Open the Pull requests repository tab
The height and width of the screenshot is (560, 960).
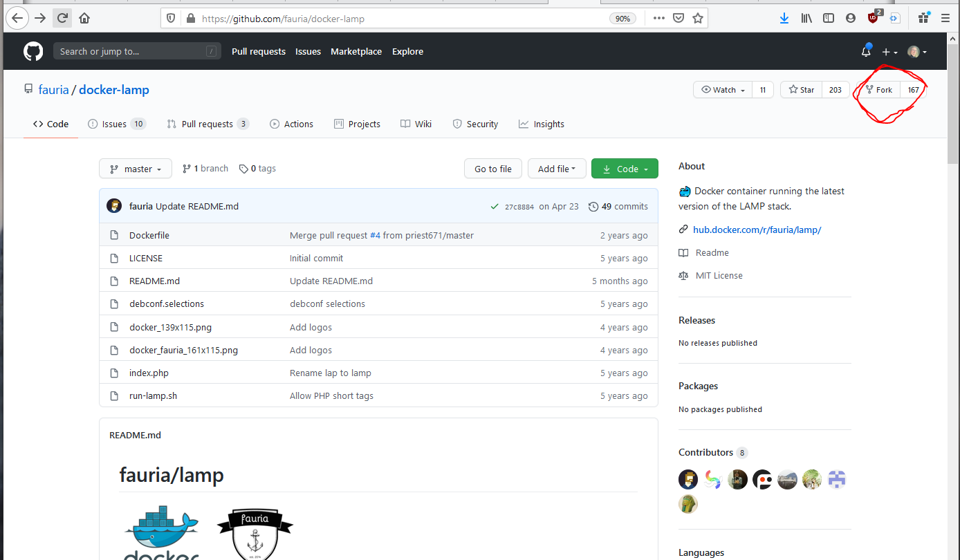click(x=208, y=124)
